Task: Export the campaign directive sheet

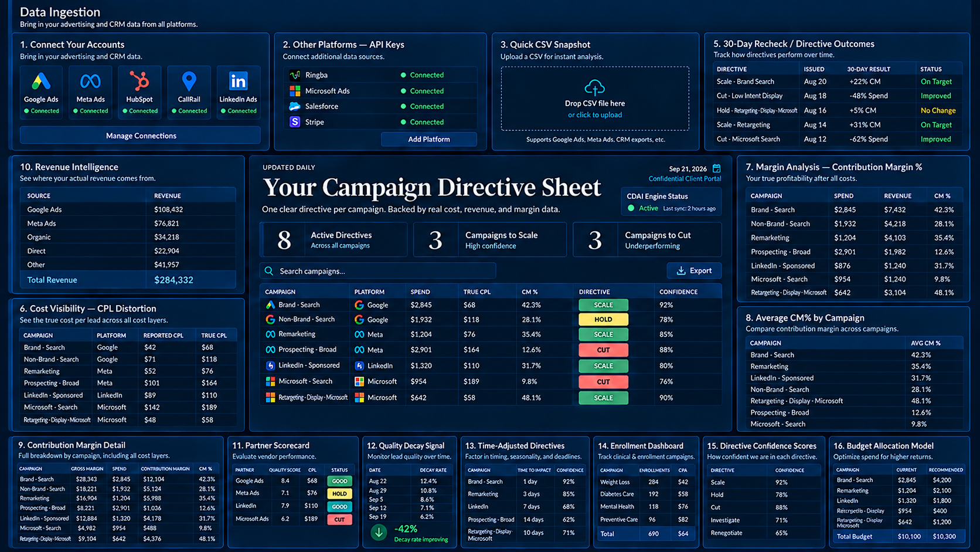Action: pos(694,270)
